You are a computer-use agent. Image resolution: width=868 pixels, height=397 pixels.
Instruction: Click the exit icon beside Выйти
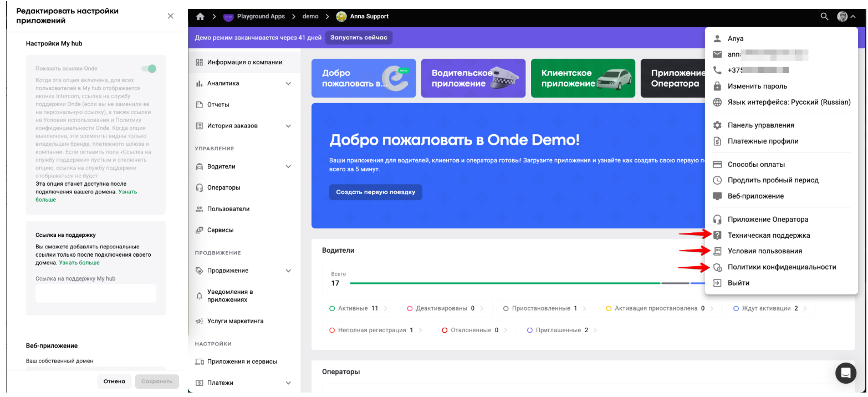717,283
